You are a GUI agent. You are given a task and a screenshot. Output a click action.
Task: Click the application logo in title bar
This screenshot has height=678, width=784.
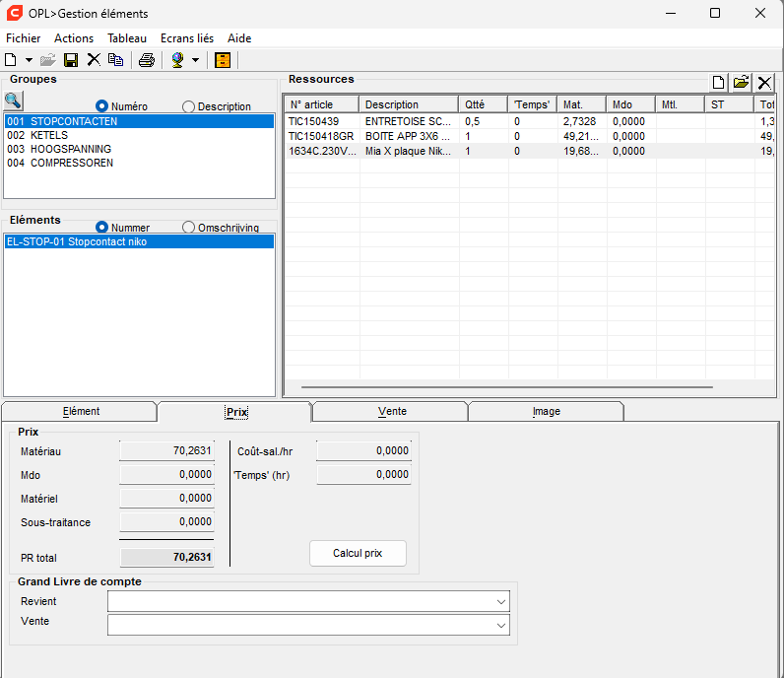[x=15, y=13]
